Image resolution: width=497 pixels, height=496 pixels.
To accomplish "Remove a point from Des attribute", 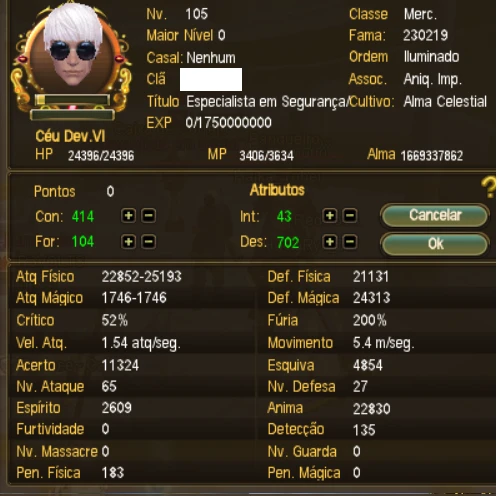I will (350, 242).
